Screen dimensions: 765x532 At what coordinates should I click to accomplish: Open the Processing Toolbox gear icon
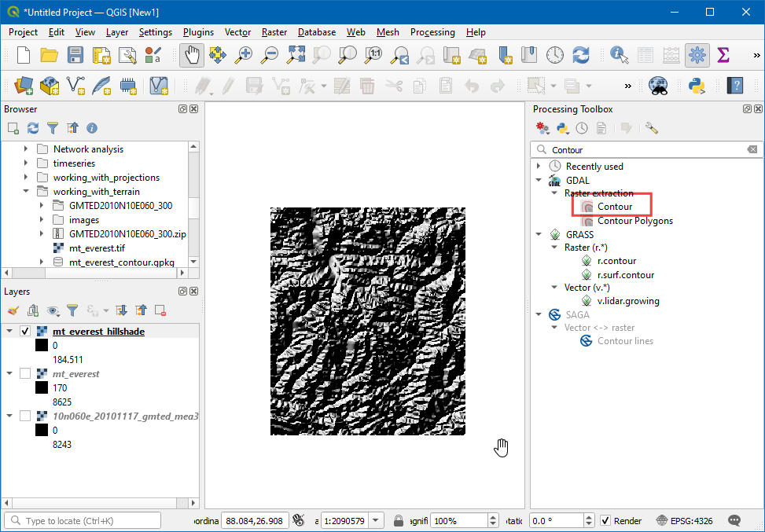tap(696, 55)
